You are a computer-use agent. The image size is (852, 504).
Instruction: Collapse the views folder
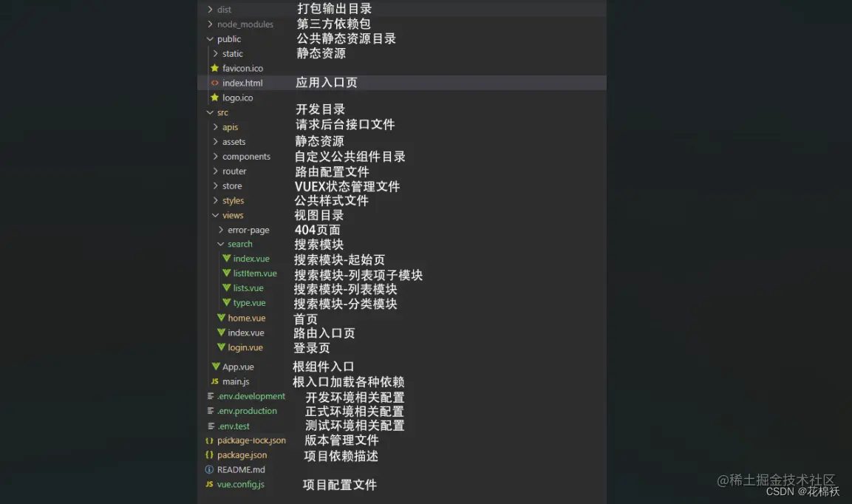(x=215, y=215)
